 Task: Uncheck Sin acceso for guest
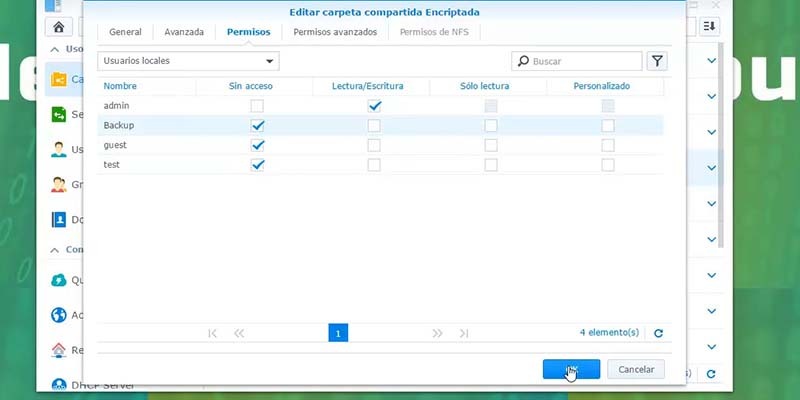[x=257, y=145]
